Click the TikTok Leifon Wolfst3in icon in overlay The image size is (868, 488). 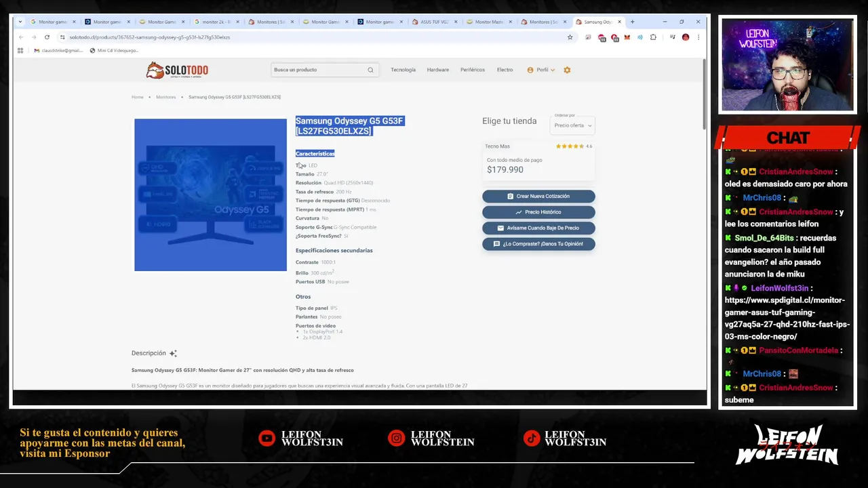click(531, 439)
